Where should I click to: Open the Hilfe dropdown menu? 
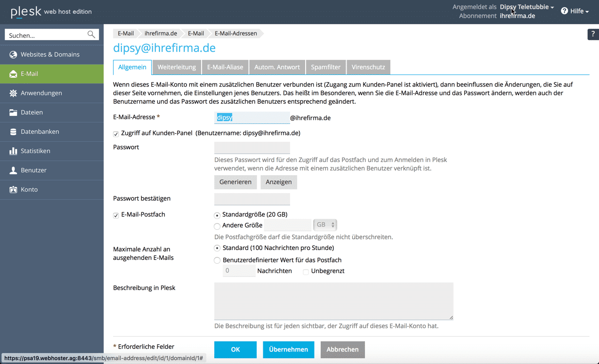[575, 11]
